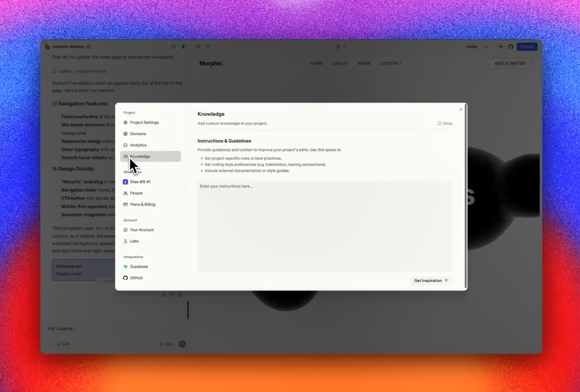Click the refresh preview icon
The image size is (580, 392).
click(198, 47)
